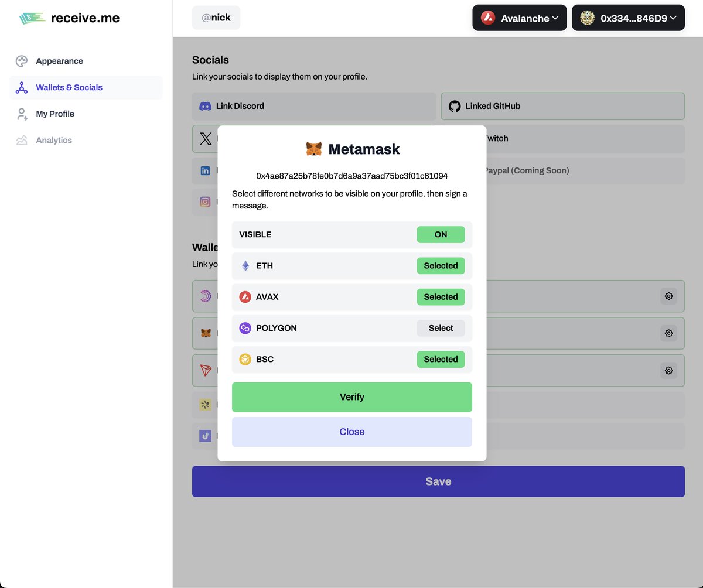
Task: Open settings gear for MetaMask wallet row
Action: (668, 333)
